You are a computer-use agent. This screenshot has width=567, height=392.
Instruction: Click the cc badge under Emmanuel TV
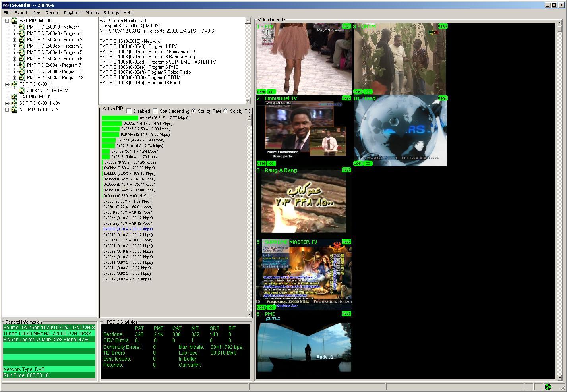[x=271, y=163]
